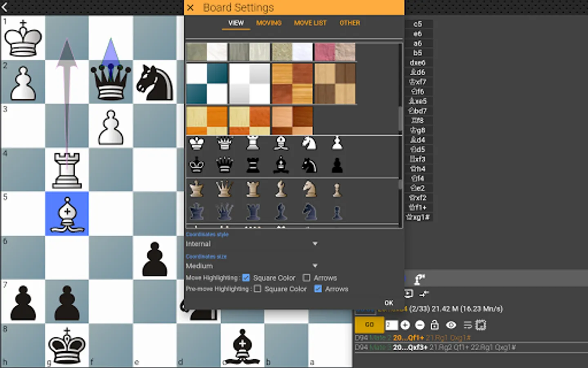Screen dimensions: 588x368
Task: Confirm board settings with OK
Action: pyautogui.click(x=389, y=303)
